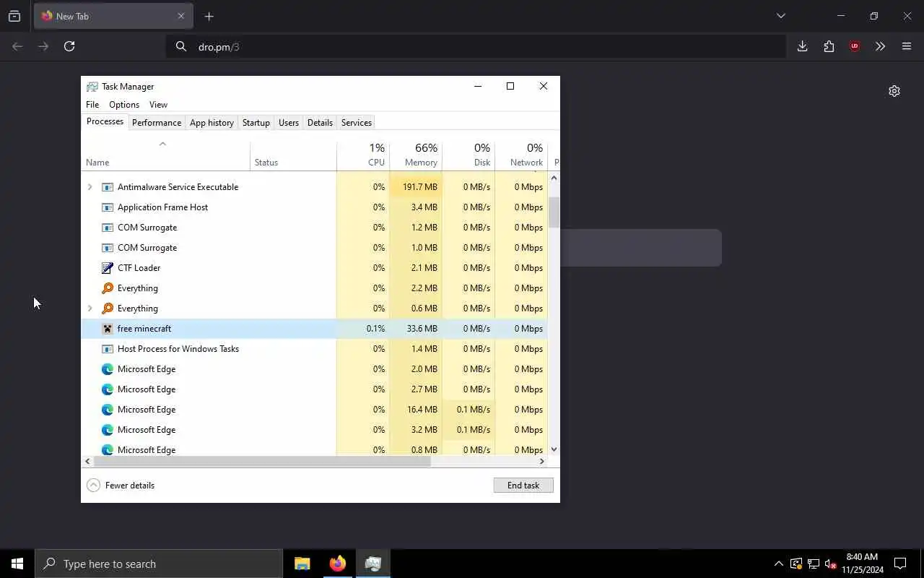Click the scroll down arrow of process list
Image resolution: width=924 pixels, height=578 pixels.
click(x=554, y=449)
